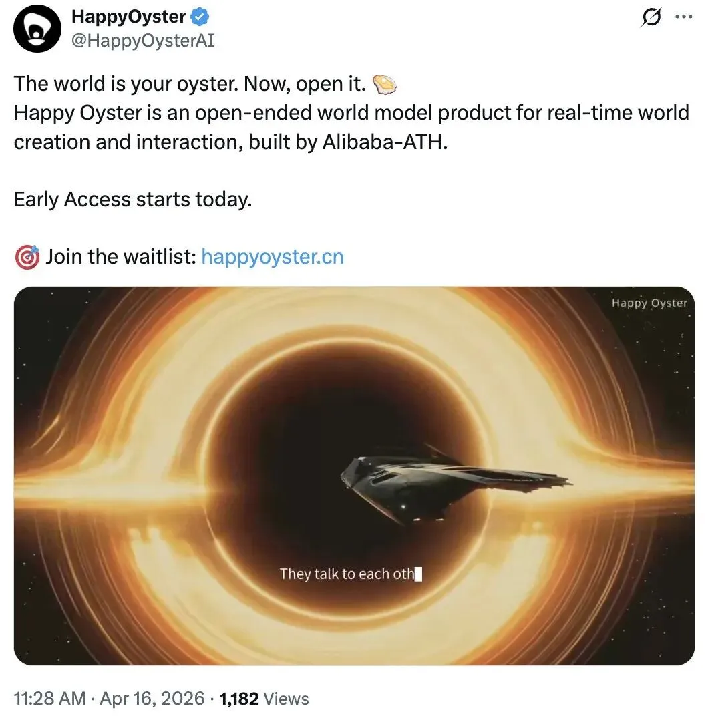Click the target dart emoji
The image size is (708, 728).
tap(27, 257)
